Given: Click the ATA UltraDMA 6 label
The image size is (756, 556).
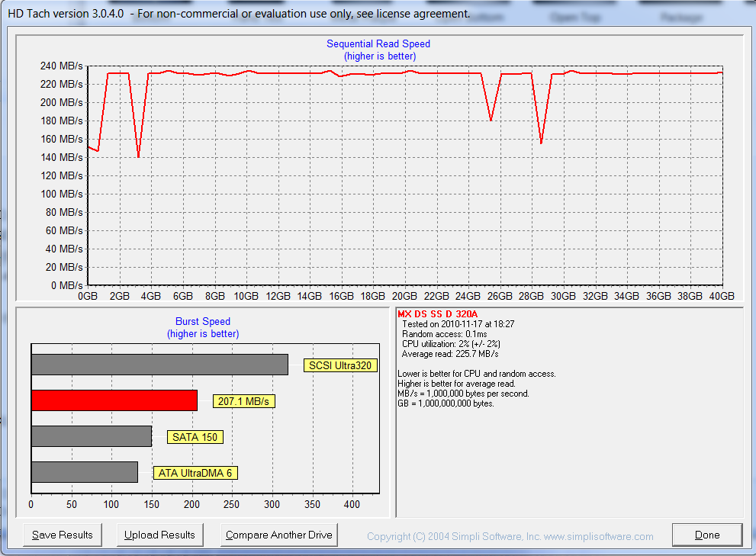Looking at the screenshot, I should click(195, 473).
